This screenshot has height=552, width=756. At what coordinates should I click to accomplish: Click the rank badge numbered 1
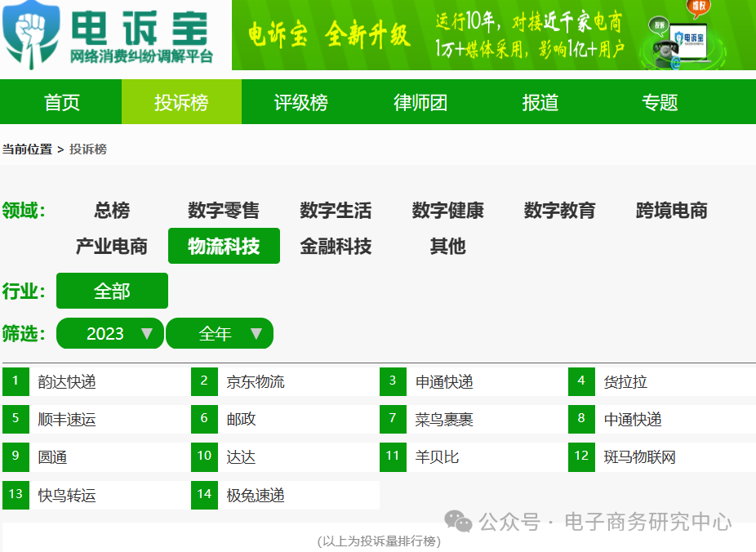[x=16, y=381]
